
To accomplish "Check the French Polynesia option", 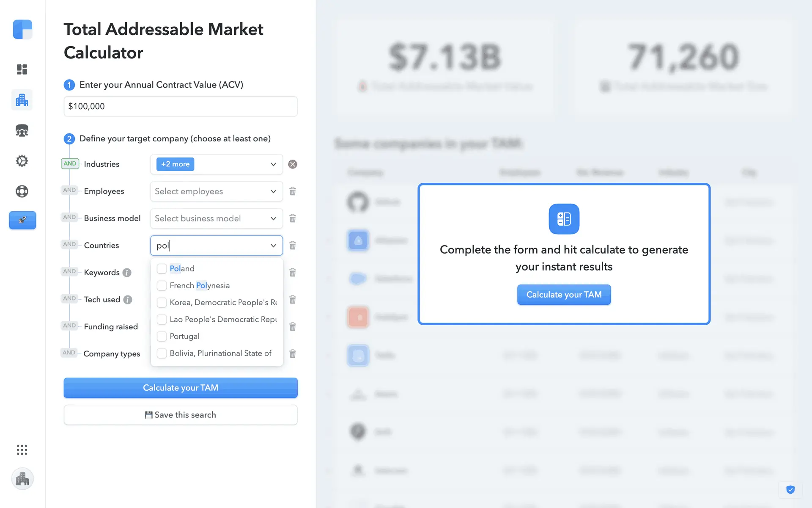I will [x=162, y=286].
